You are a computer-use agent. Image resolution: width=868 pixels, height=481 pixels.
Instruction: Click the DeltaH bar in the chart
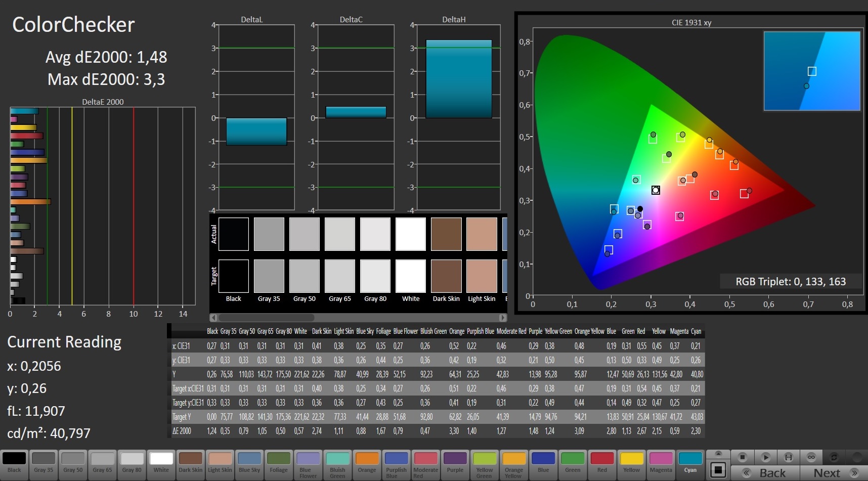point(459,79)
